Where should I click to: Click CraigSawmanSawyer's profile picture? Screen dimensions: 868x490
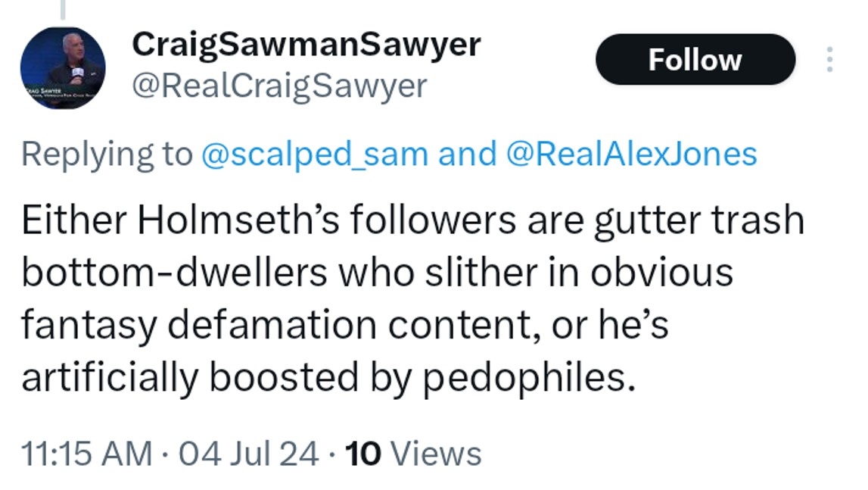click(62, 68)
